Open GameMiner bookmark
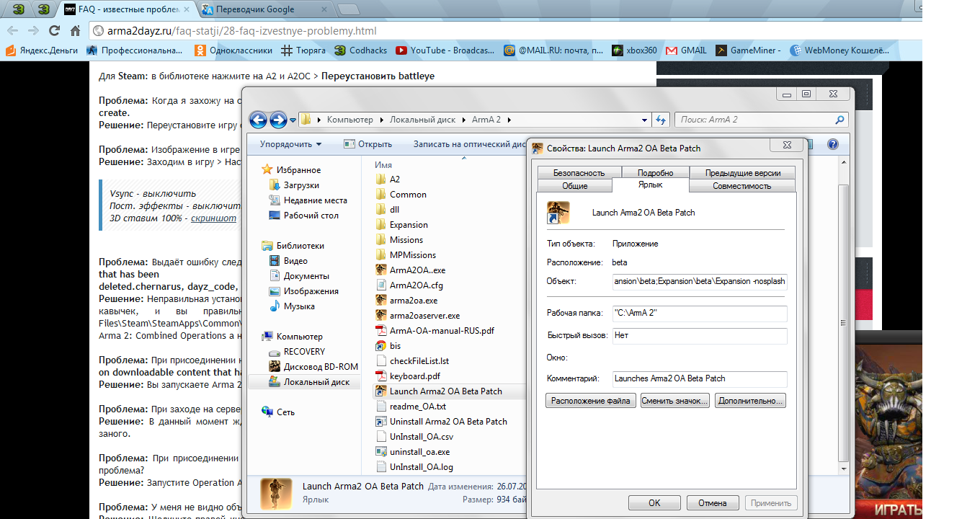This screenshot has width=980, height=519. [x=747, y=50]
